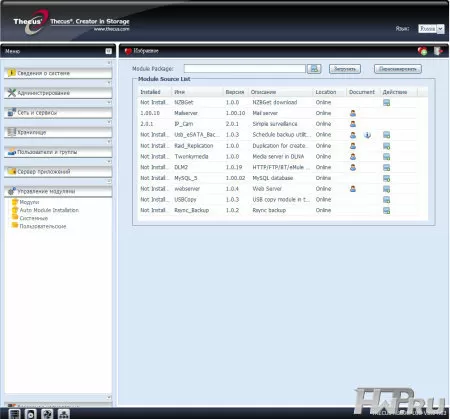450x419 pixels.
Task: Click Thecus logo in header
Action: click(31, 22)
